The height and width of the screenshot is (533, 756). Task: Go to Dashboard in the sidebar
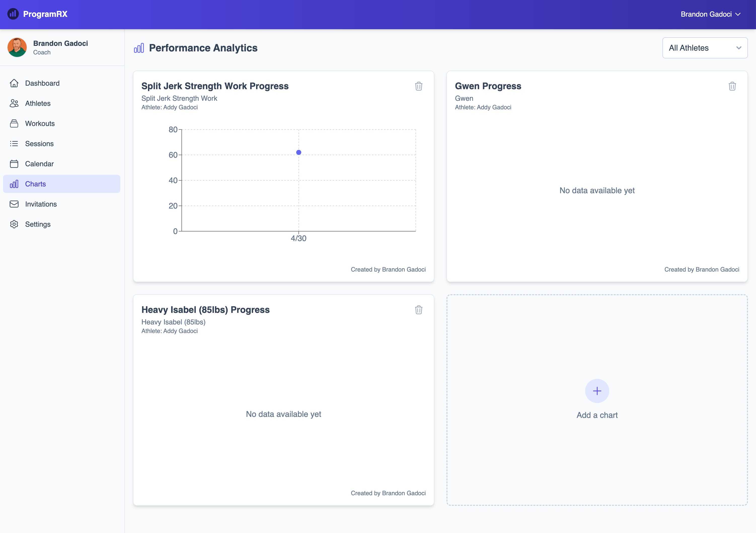(62, 83)
